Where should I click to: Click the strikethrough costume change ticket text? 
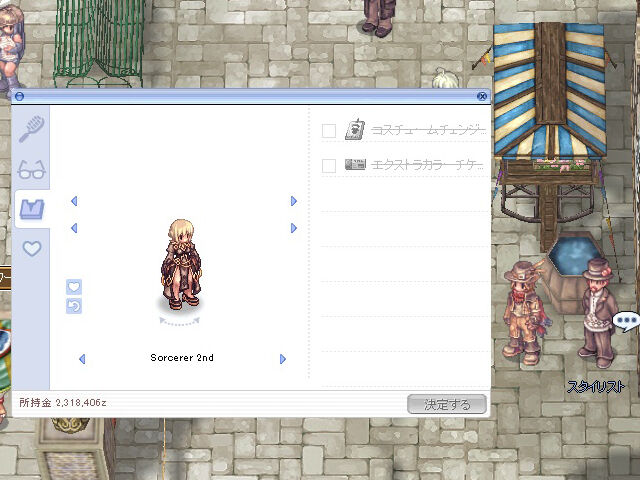pos(429,131)
